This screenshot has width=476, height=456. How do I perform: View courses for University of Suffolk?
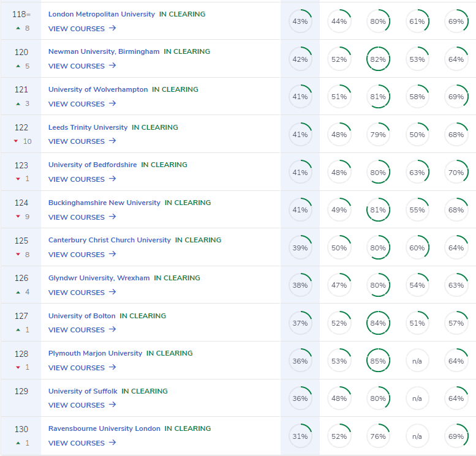coord(82,405)
